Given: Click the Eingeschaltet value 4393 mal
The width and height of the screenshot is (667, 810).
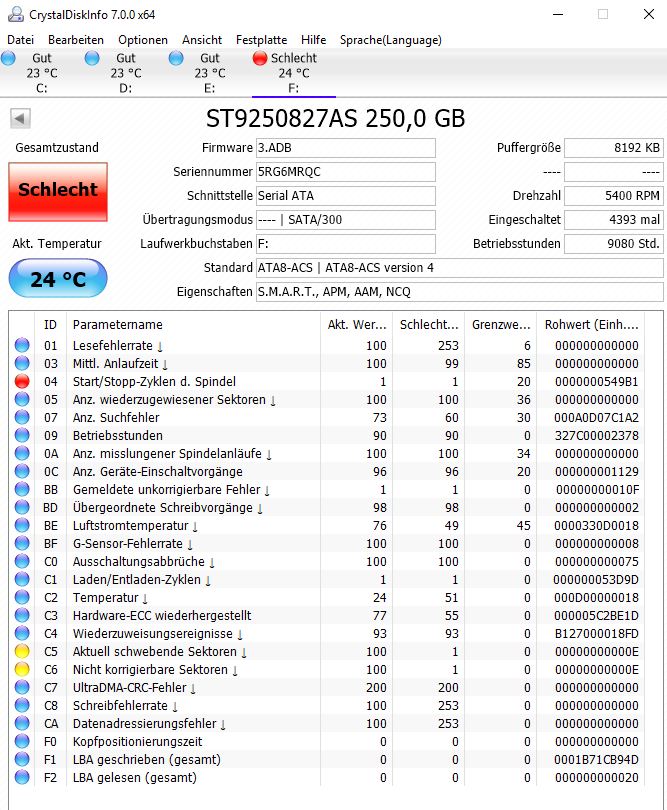Looking at the screenshot, I should (614, 220).
